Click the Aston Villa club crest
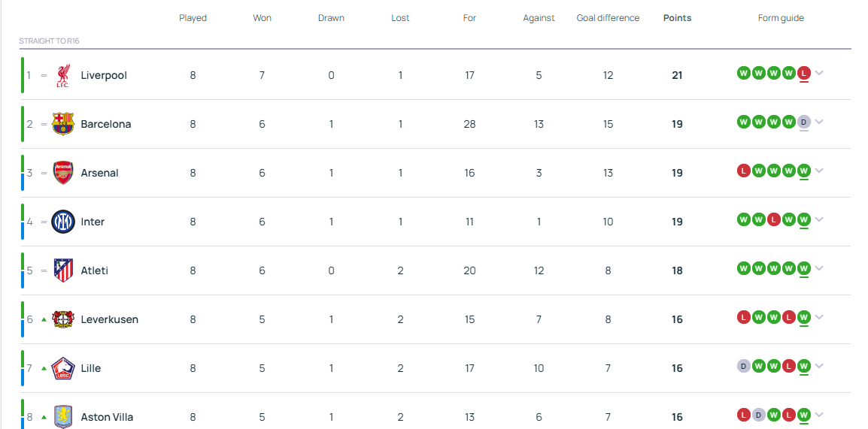 tap(63, 416)
